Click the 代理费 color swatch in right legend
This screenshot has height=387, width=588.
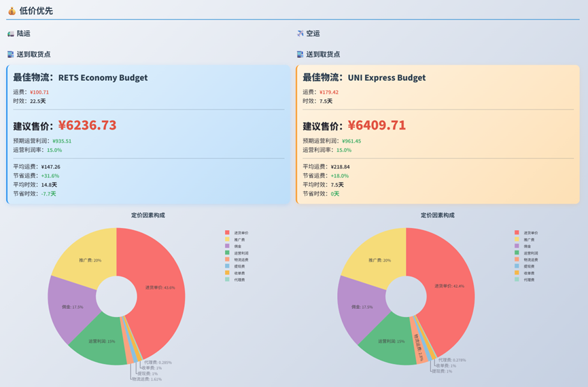tap(517, 279)
